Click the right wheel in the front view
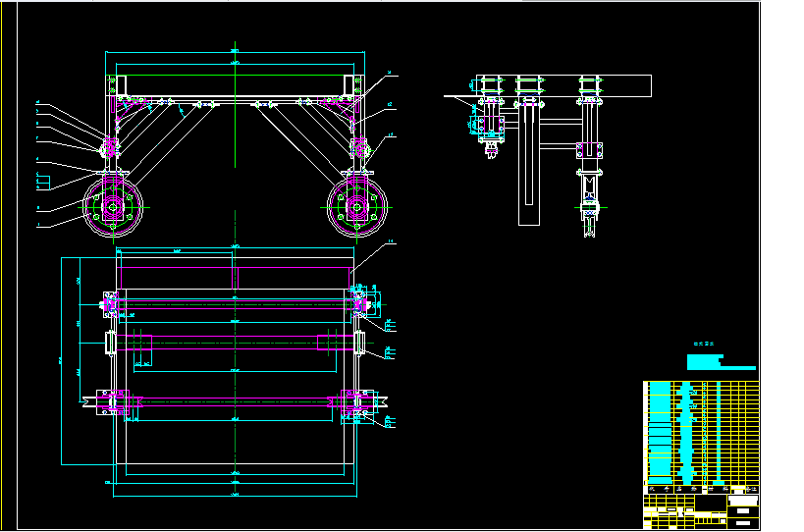 [357, 207]
